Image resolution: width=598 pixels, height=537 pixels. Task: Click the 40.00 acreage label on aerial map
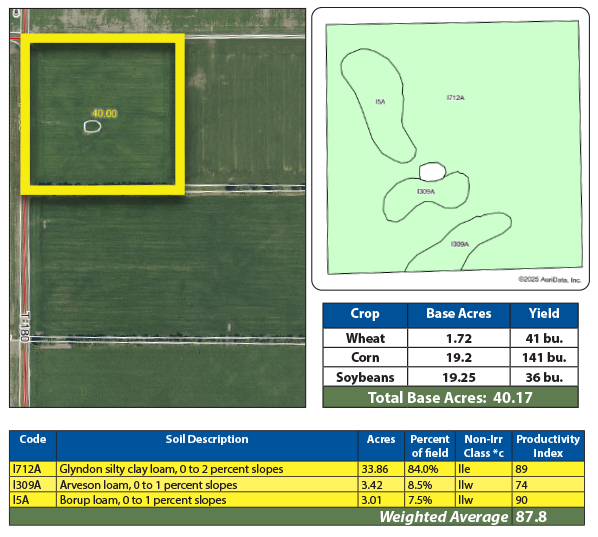click(104, 113)
